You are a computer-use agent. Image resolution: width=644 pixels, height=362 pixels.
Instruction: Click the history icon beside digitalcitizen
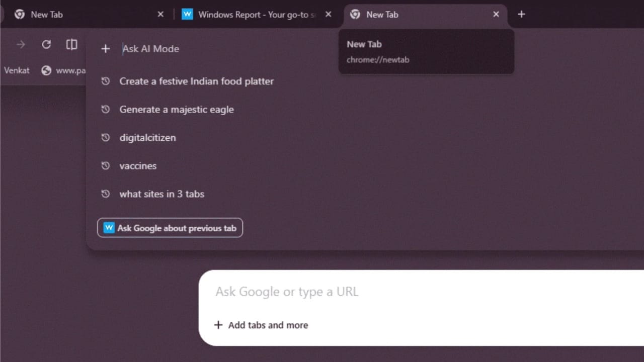106,137
